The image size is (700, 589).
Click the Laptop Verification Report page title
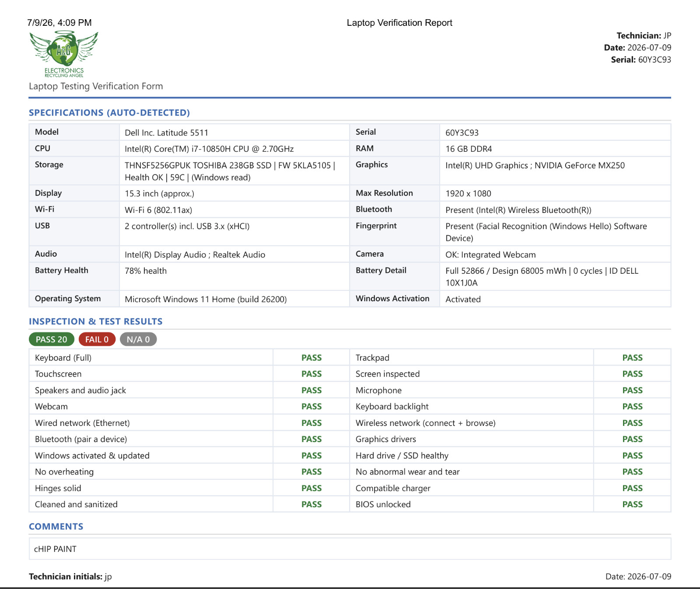[399, 23]
